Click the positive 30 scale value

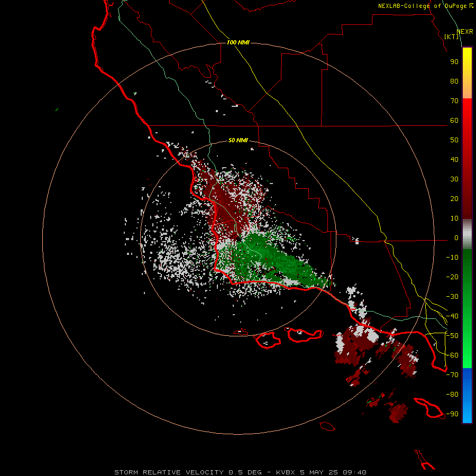[454, 179]
